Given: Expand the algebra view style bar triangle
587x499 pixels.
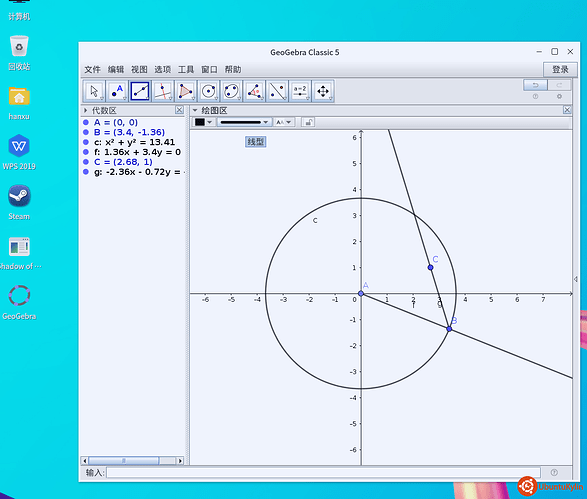Looking at the screenshot, I should 85,110.
